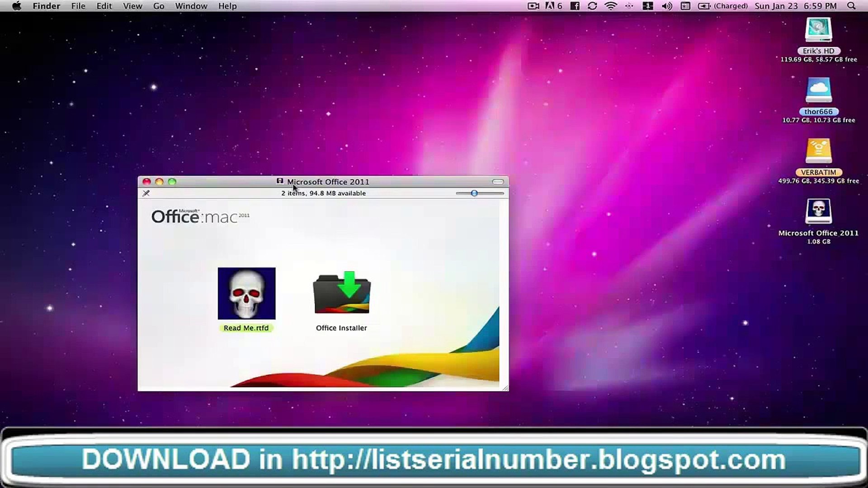Select the thor666 cloud drive icon

point(818,90)
